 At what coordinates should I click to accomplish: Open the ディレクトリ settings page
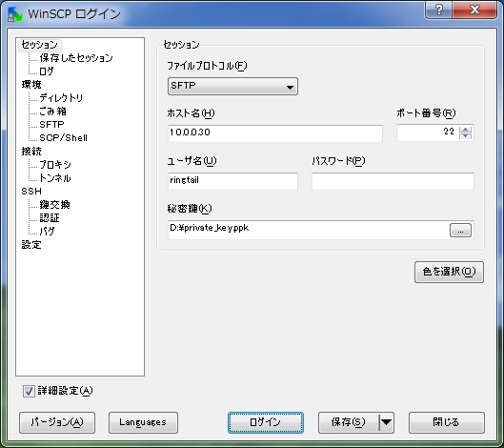pos(61,98)
